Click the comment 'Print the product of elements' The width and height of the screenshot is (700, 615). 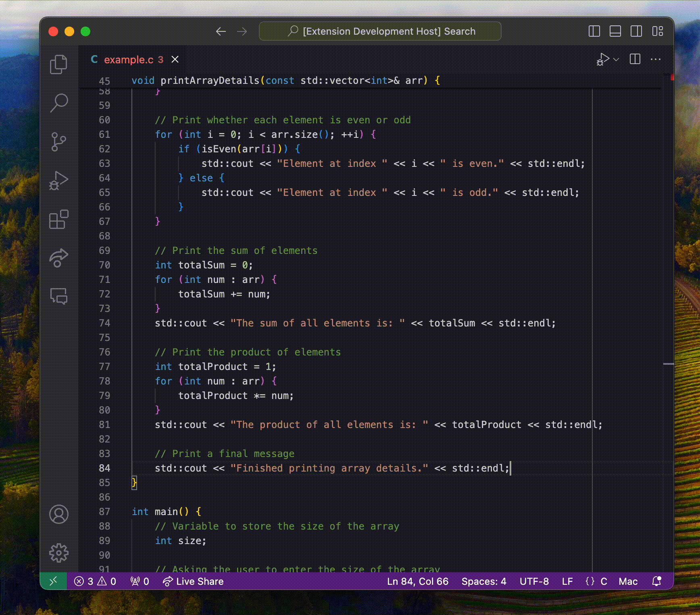pyautogui.click(x=248, y=352)
